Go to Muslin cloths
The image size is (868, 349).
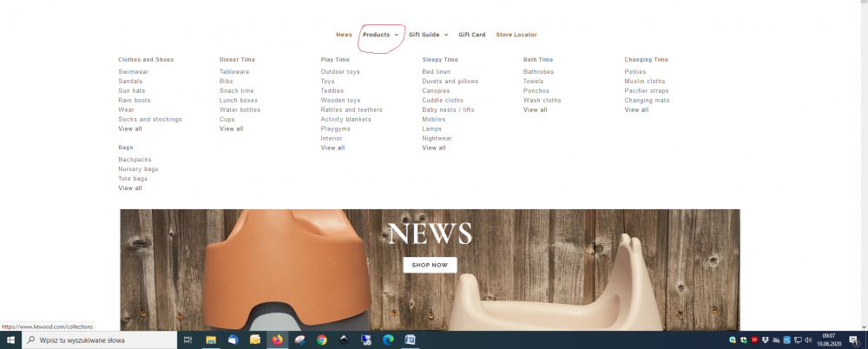[645, 81]
